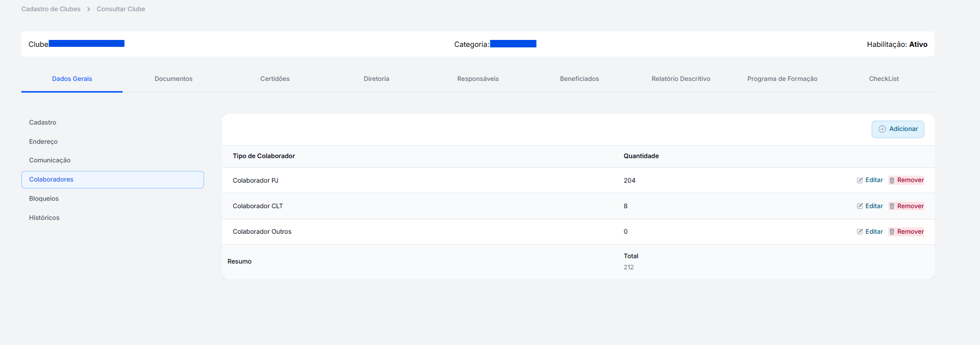Go to the Diretoria tab
Viewport: 980px width, 345px height.
(x=376, y=79)
